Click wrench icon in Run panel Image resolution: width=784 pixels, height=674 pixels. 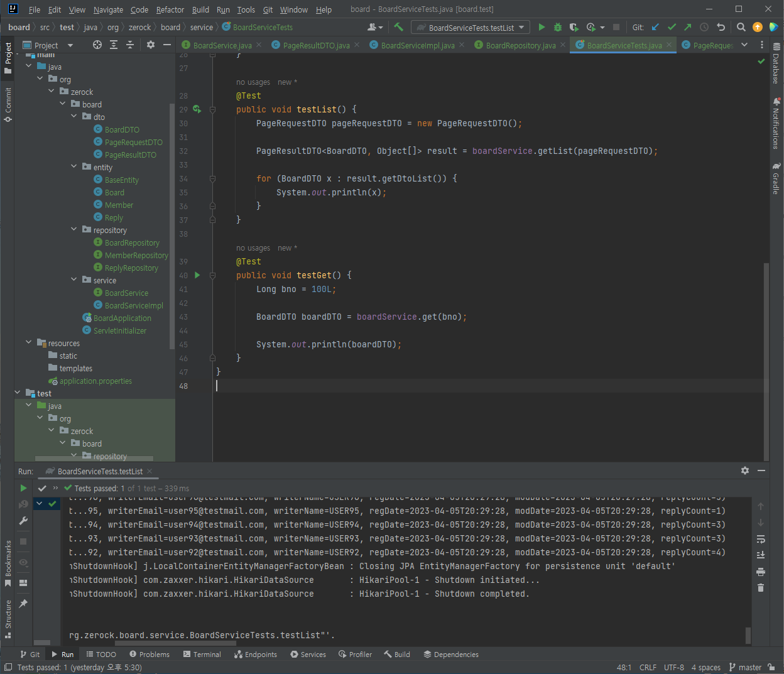click(x=23, y=521)
